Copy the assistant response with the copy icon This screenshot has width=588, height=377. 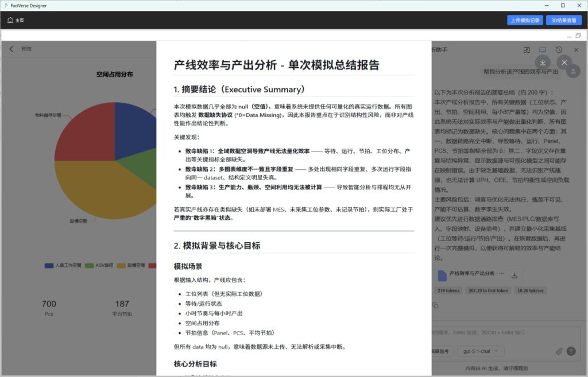(435, 305)
